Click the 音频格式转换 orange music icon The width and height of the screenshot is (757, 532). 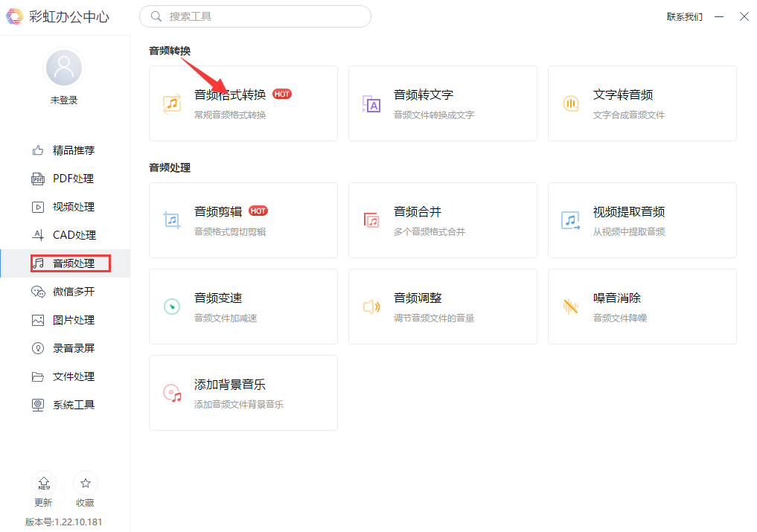pos(172,103)
